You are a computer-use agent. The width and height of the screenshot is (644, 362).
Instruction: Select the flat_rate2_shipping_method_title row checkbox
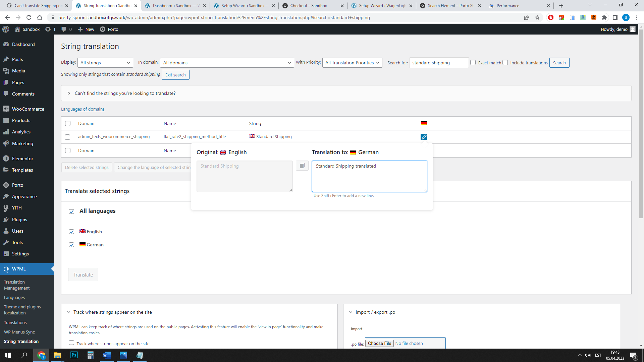click(x=67, y=137)
